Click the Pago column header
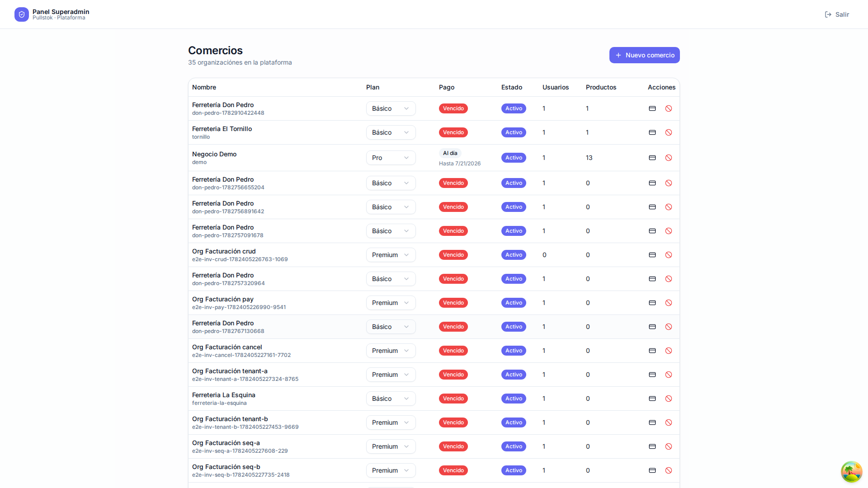 click(447, 87)
